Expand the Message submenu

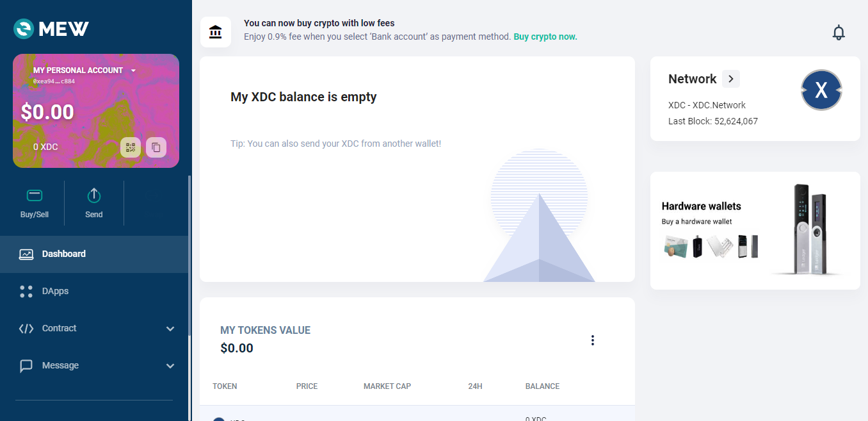tap(170, 366)
